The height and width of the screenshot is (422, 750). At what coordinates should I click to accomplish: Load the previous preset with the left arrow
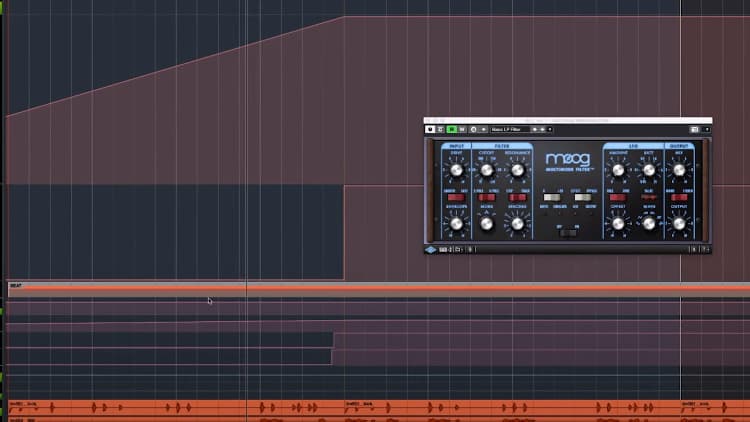tap(535, 130)
